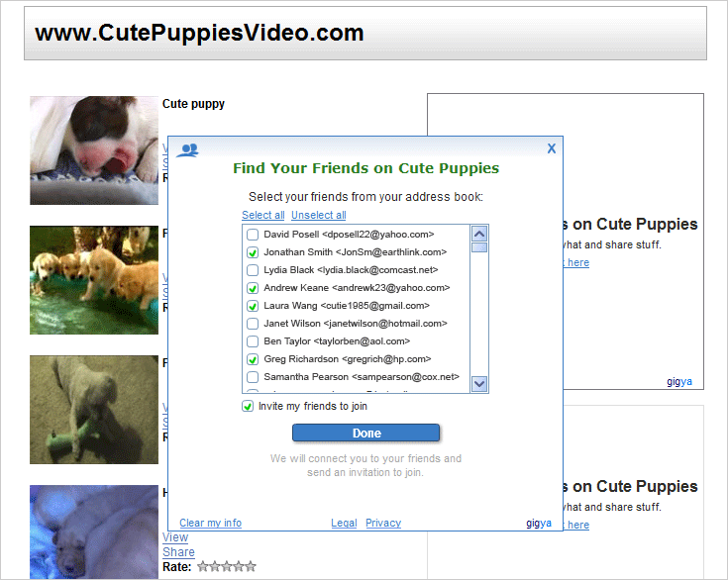Close the Find Your Friends dialog
This screenshot has width=728, height=580.
(551, 148)
